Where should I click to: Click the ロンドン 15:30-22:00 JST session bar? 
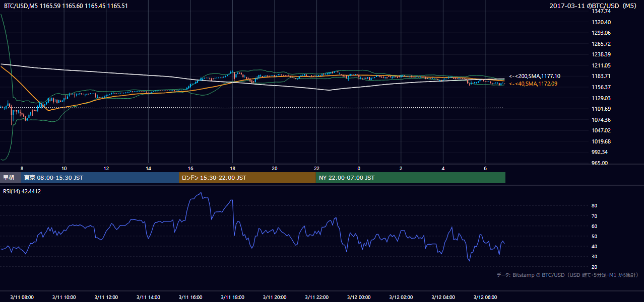tap(247, 178)
